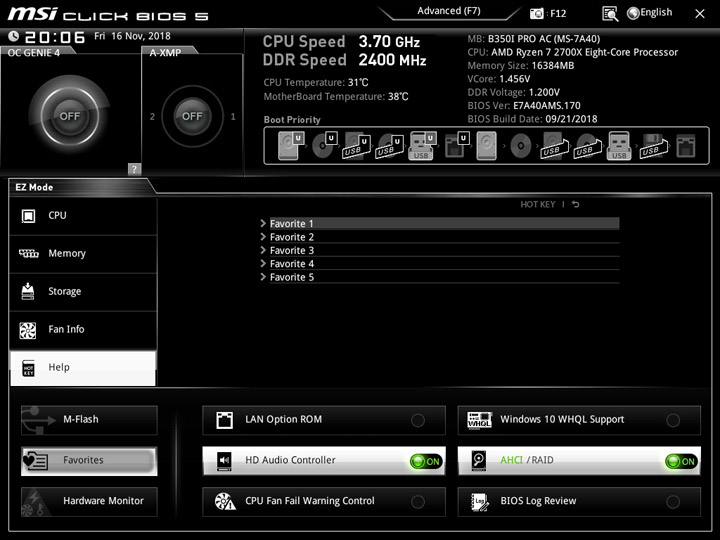Click the DDR Speed 2400 MHz value

392,60
